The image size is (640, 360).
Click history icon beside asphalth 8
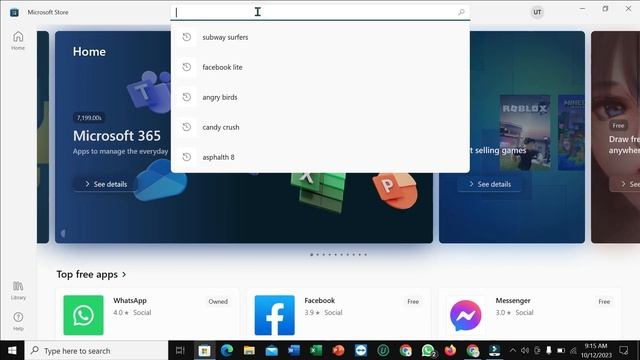(187, 157)
